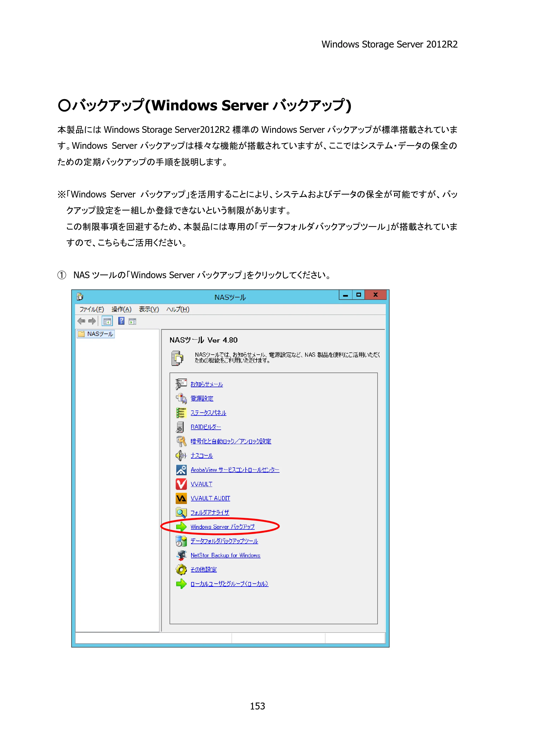
Task: Open the ナスコール link
Action: click(x=202, y=455)
